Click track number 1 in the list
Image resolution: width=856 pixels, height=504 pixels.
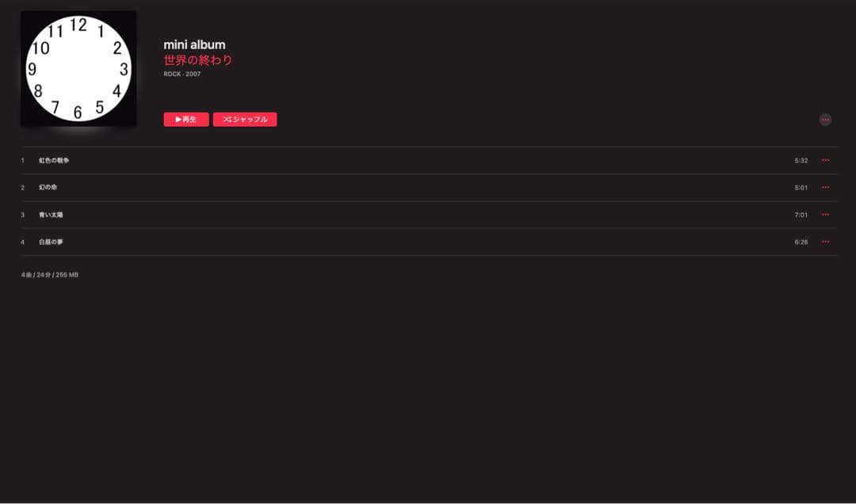coord(23,161)
